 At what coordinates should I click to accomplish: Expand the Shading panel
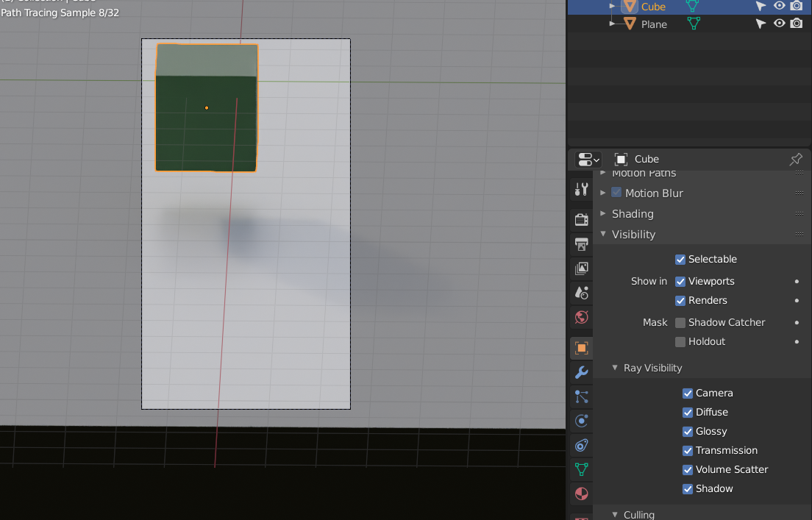603,213
